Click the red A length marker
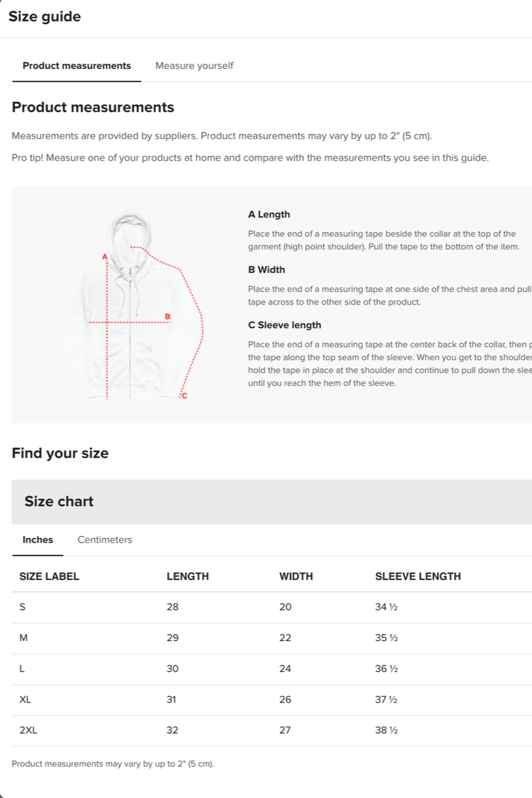The height and width of the screenshot is (798, 532). (x=104, y=256)
